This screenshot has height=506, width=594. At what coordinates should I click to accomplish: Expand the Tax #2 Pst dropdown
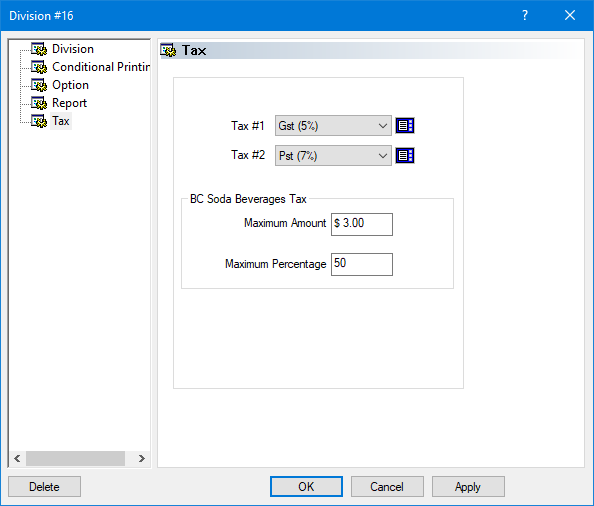click(x=333, y=155)
